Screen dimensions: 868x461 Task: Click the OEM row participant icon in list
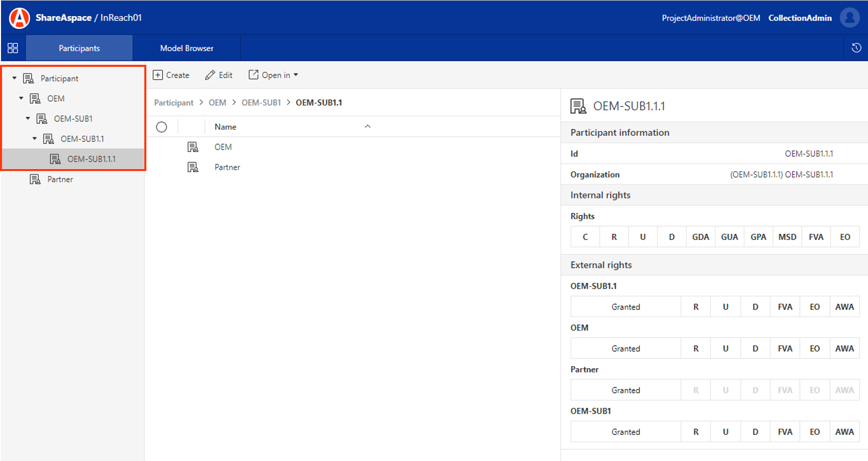point(193,147)
